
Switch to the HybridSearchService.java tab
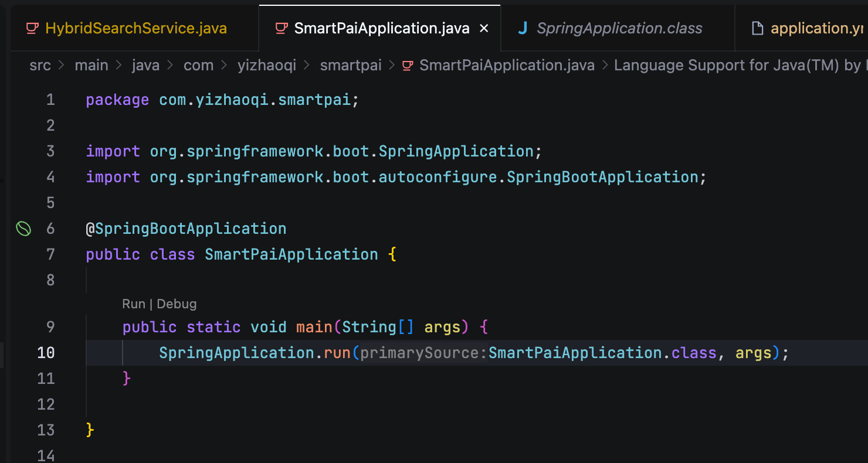135,28
